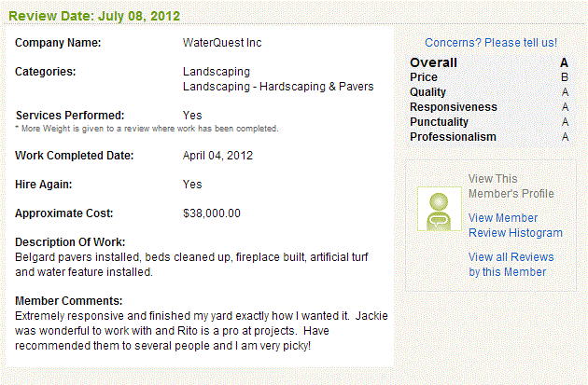This screenshot has width=588, height=385.
Task: Click the Price grade B
Action: [565, 77]
